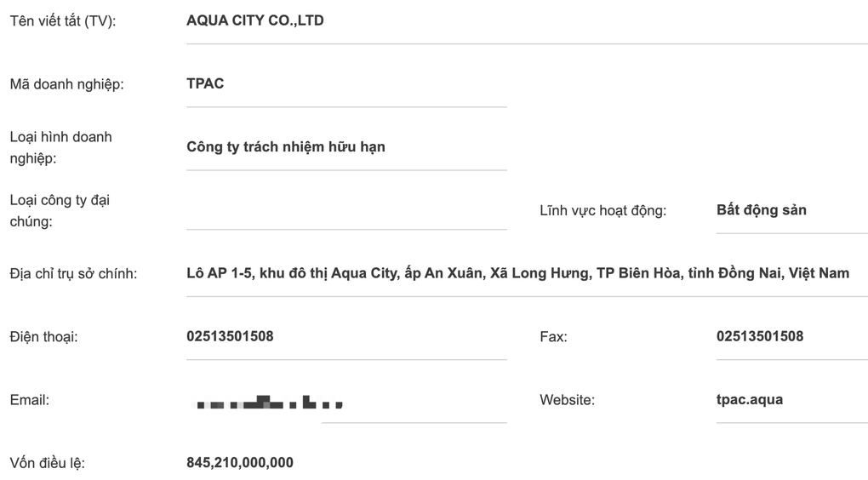
Task: Click the Tên viết tắt (TV) label
Action: click(x=63, y=21)
